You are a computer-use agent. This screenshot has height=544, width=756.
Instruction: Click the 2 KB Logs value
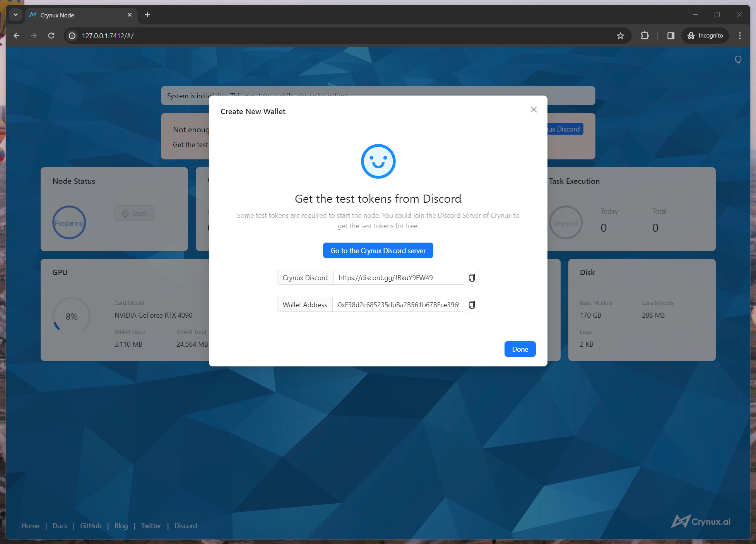587,344
